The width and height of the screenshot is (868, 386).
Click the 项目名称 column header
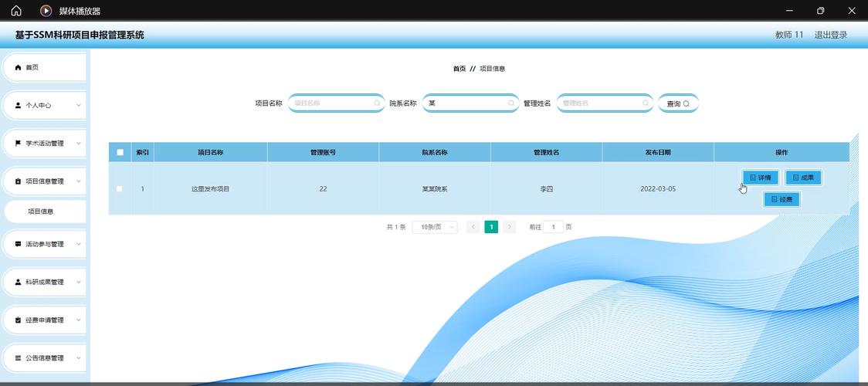click(210, 153)
